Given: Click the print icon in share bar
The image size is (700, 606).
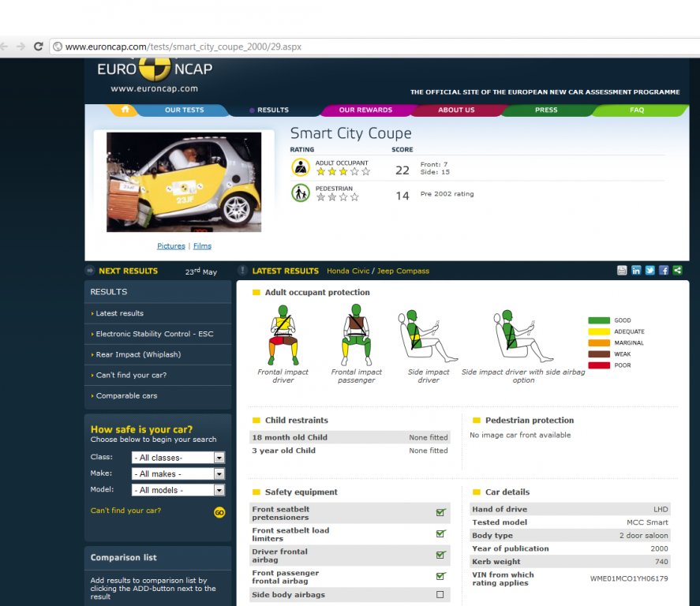Looking at the screenshot, I should pyautogui.click(x=622, y=271).
